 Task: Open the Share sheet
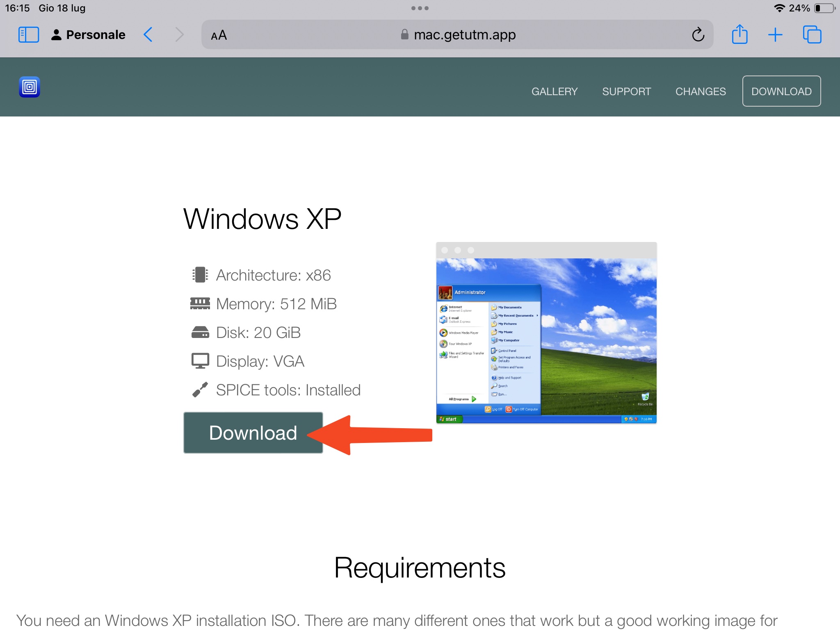tap(740, 34)
